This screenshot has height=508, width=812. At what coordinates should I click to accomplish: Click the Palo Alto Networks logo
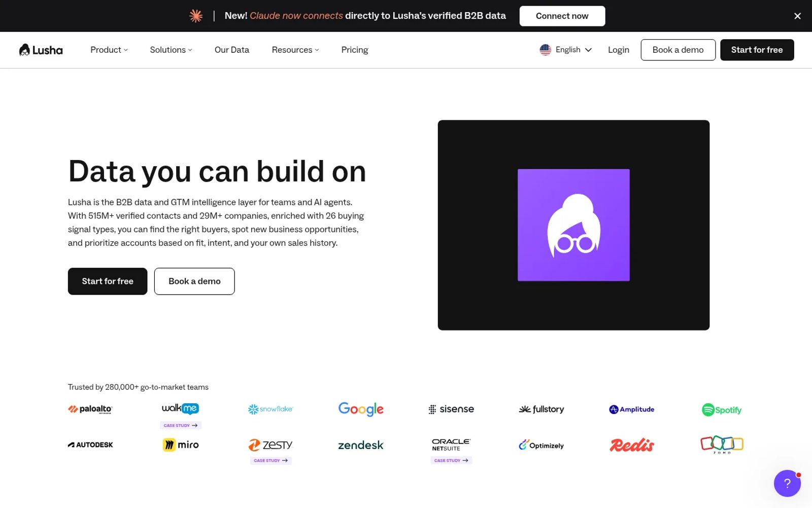click(90, 409)
